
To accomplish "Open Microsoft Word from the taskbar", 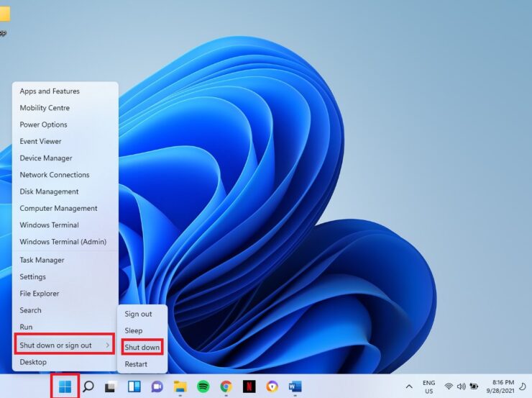I will 295,386.
